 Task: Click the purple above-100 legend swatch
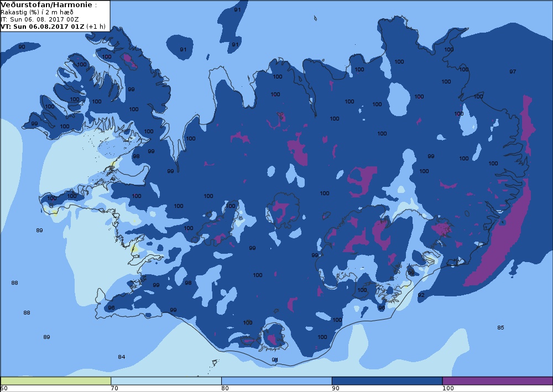point(498,381)
